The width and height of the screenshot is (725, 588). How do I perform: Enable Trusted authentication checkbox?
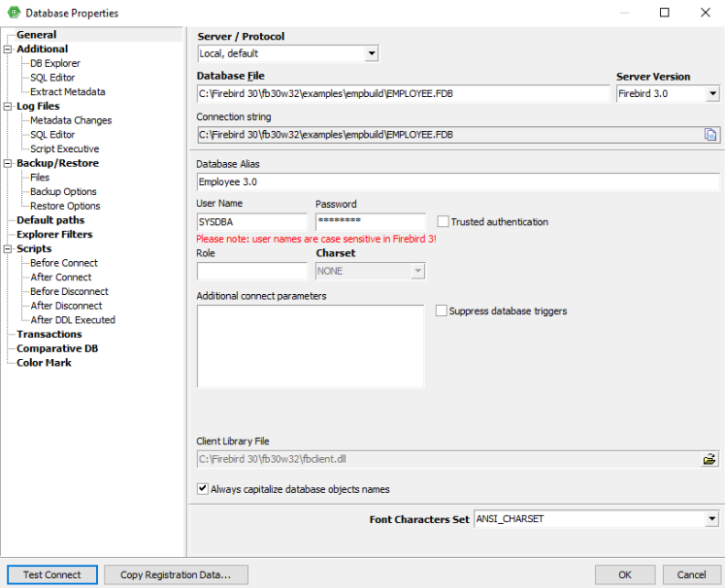(x=444, y=222)
